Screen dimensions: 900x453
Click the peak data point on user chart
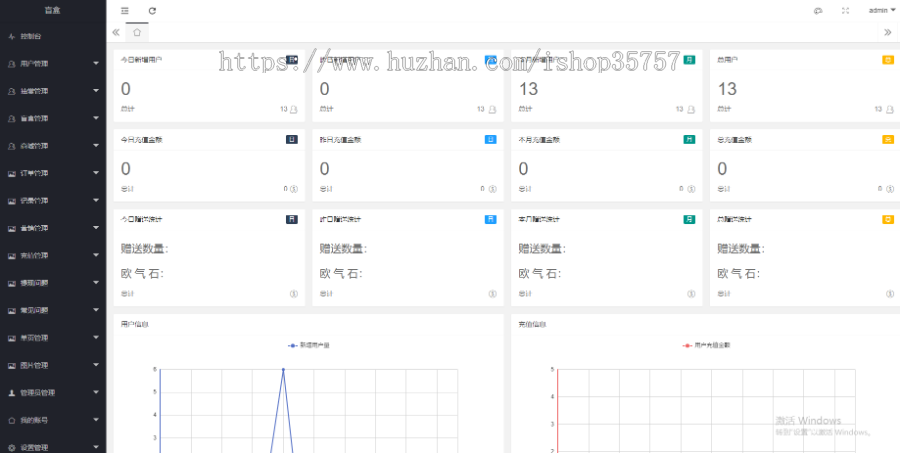point(283,369)
